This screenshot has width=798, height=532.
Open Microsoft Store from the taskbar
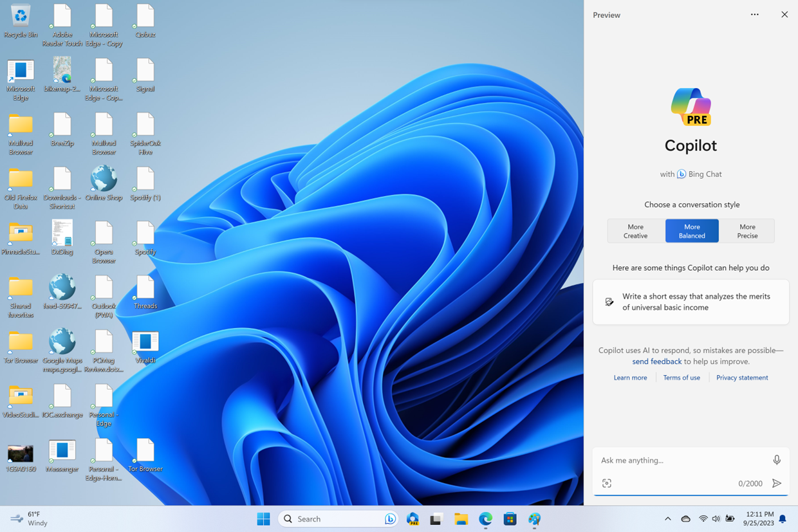[510, 519]
